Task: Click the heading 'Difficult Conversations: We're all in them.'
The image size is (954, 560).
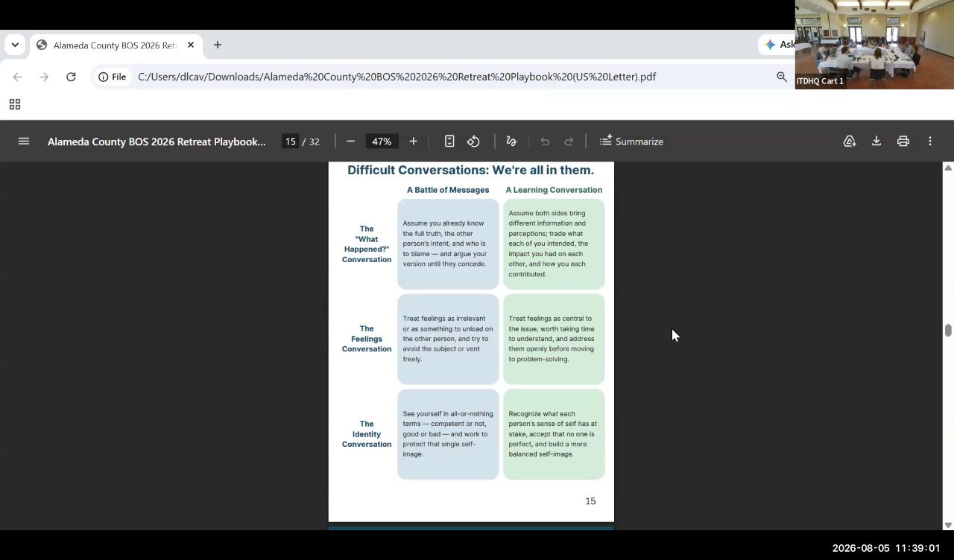Action: coord(470,171)
